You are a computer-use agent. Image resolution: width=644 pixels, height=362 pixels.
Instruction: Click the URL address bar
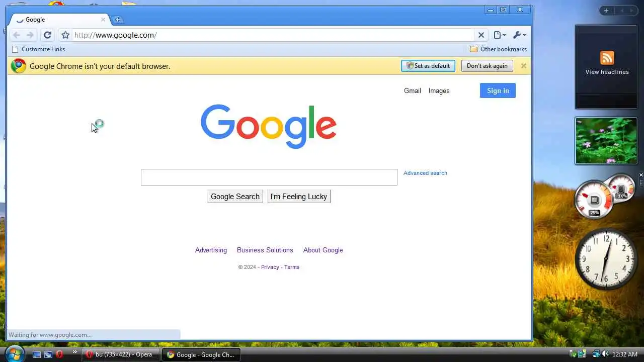pos(273,35)
